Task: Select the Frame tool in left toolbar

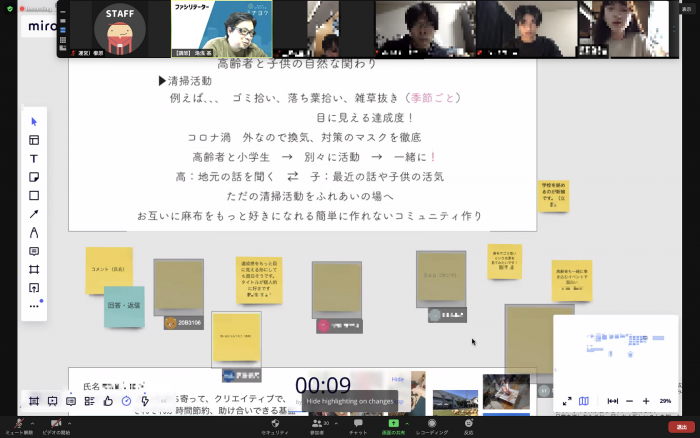Action: coord(34,270)
